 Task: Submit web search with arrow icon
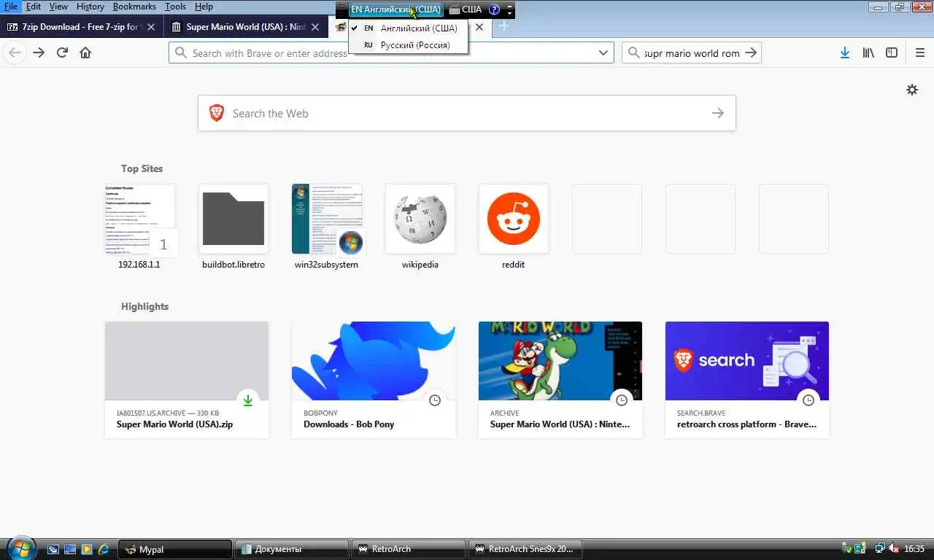click(718, 113)
